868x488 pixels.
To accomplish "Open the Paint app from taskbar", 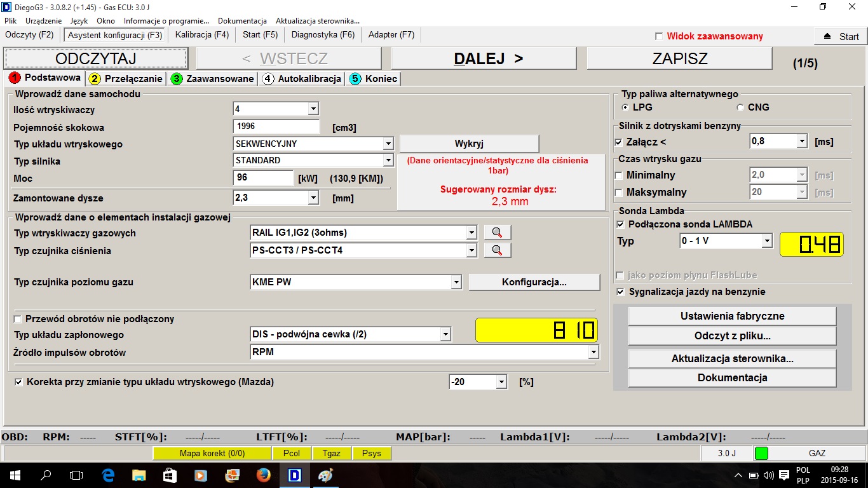I will 325,475.
